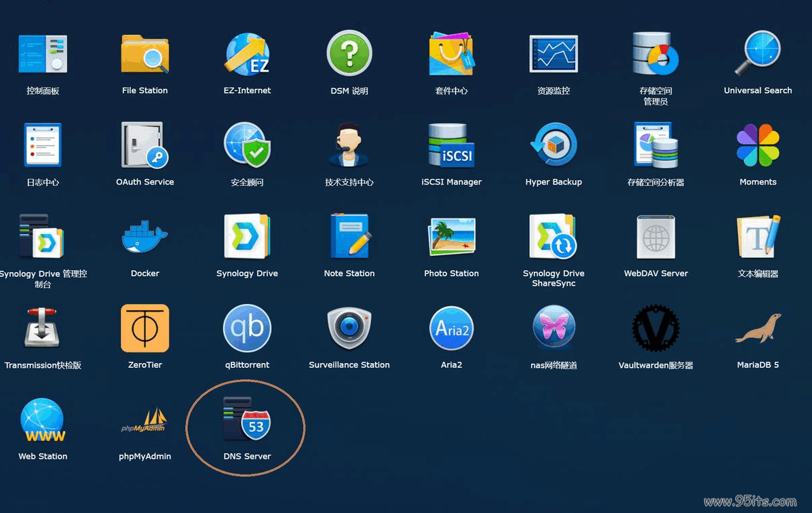Open Synology Drive 管理控制台
812x513 pixels.
click(41, 236)
